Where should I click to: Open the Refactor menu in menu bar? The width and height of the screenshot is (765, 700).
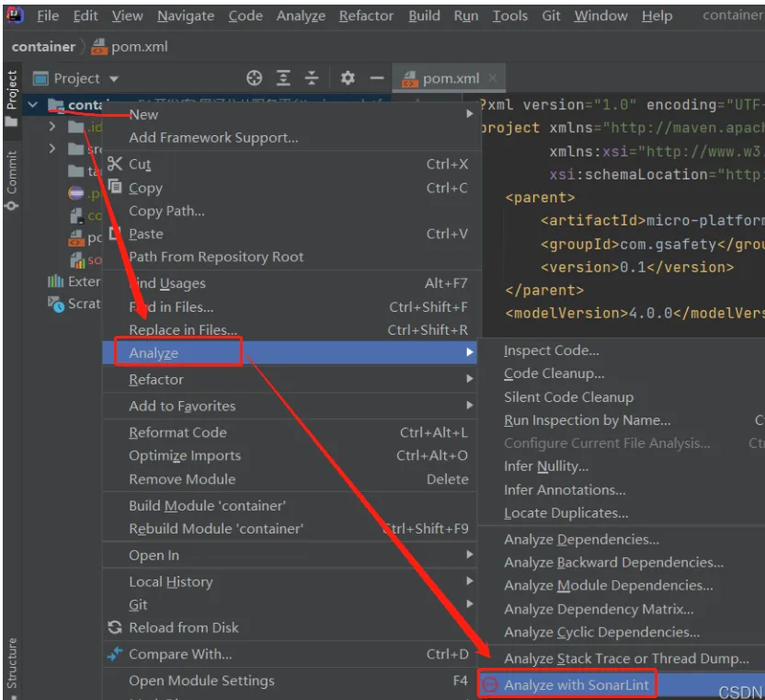366,17
